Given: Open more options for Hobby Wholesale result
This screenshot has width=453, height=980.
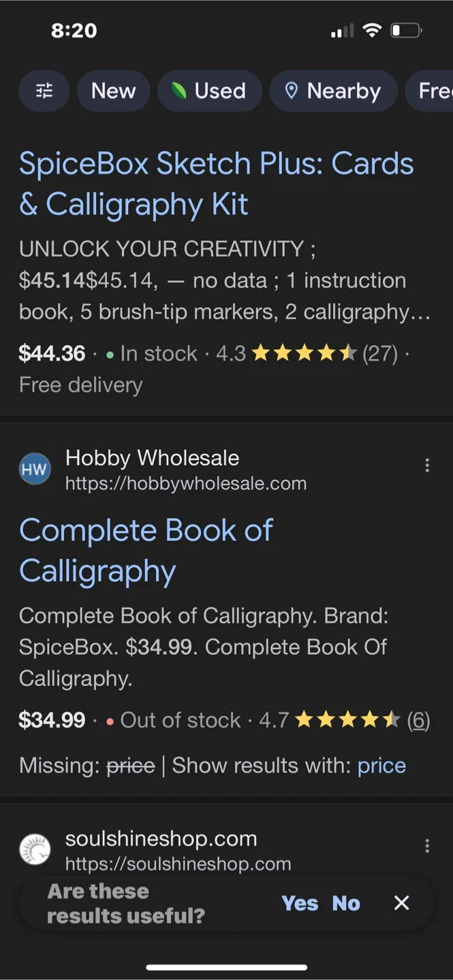Looking at the screenshot, I should click(427, 465).
